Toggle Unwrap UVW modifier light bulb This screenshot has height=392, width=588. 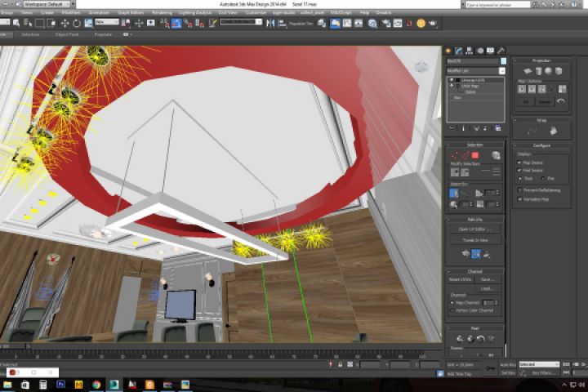tap(452, 80)
